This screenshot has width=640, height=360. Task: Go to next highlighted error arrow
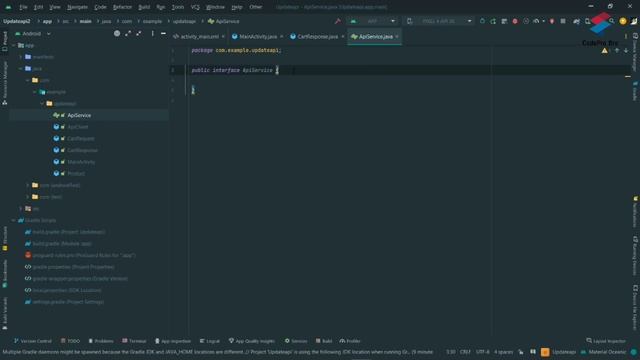pyautogui.click(x=626, y=51)
